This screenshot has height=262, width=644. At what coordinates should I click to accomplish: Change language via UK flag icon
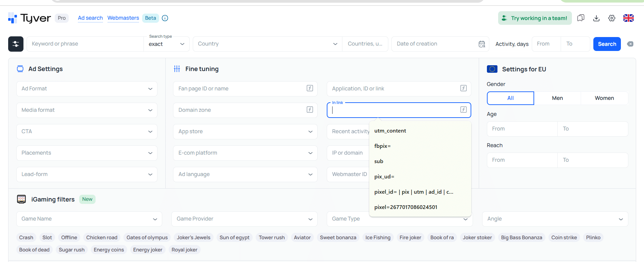[628, 18]
